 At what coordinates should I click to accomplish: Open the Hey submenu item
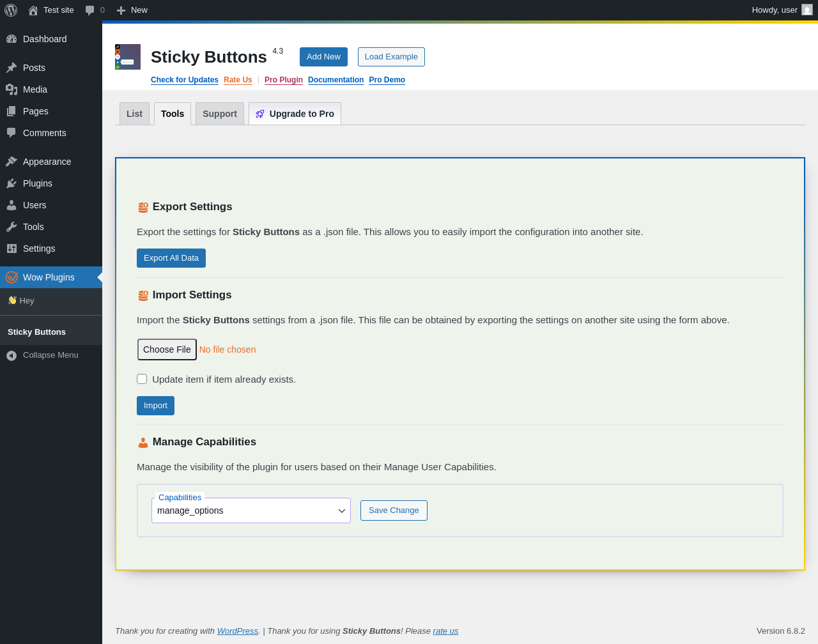pyautogui.click(x=51, y=300)
